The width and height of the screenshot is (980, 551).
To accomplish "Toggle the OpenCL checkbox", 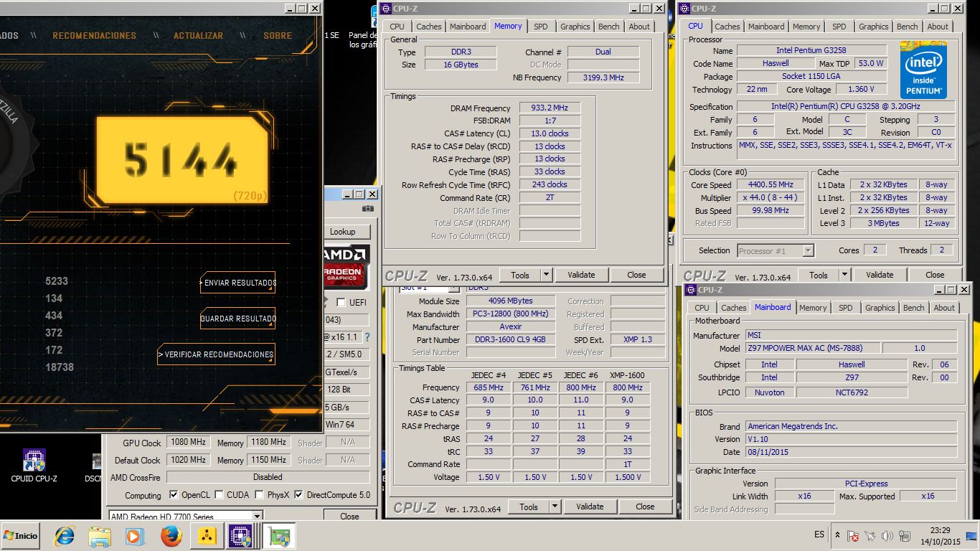I will 174,495.
